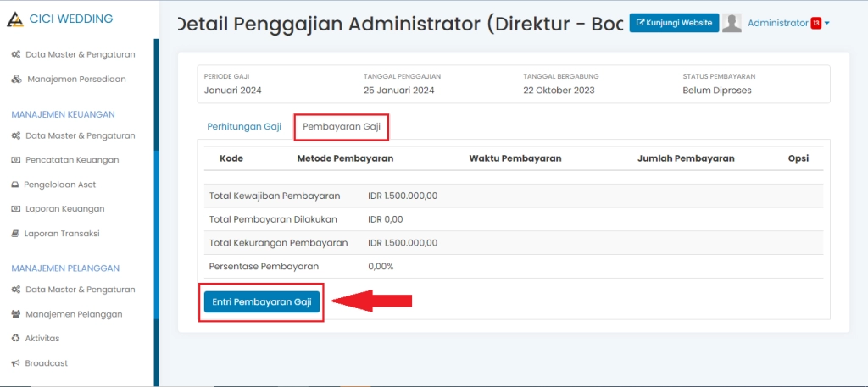Screen dimensions: 868x387
Task: Click Persentase Pembayaran label
Action: (x=264, y=266)
